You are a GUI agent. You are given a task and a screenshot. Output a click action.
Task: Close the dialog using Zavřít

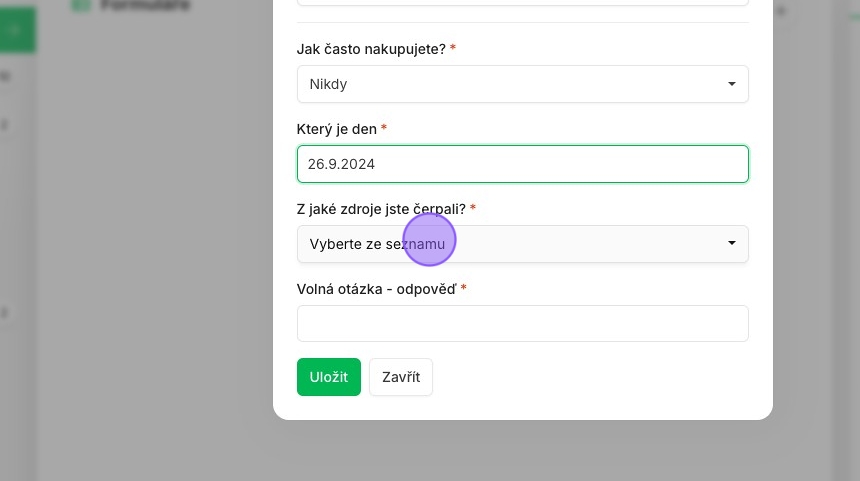(x=401, y=377)
